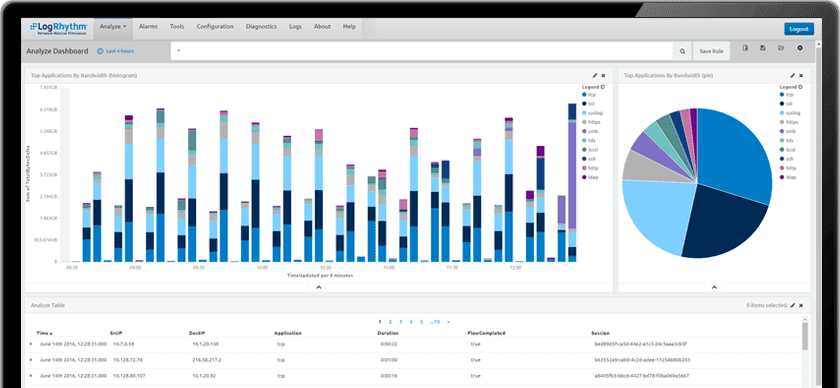Open the Logs menu

click(x=295, y=26)
